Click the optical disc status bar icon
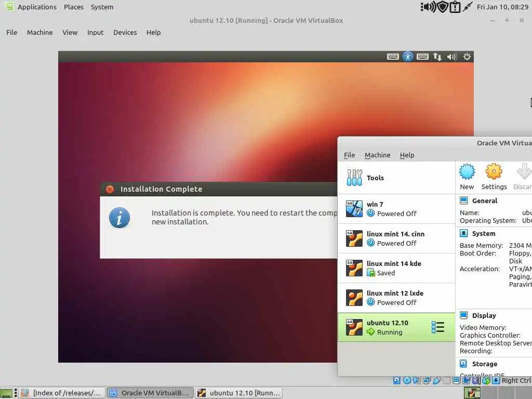Screen dimensions: 532x399 (x=407, y=380)
